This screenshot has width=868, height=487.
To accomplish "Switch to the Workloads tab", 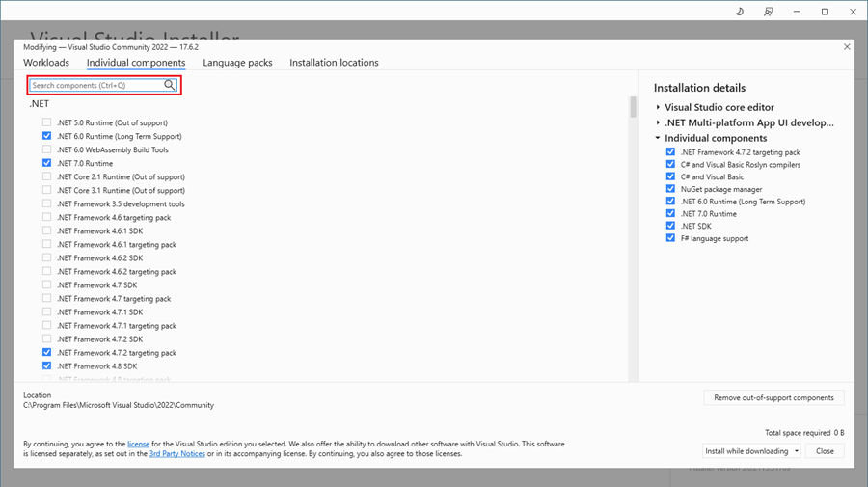I will 46,63.
